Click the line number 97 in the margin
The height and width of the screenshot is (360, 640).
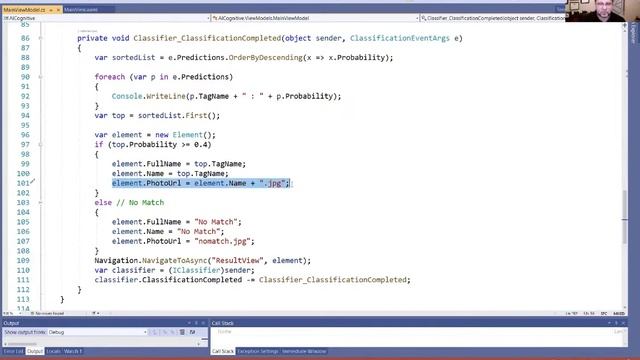pos(25,144)
